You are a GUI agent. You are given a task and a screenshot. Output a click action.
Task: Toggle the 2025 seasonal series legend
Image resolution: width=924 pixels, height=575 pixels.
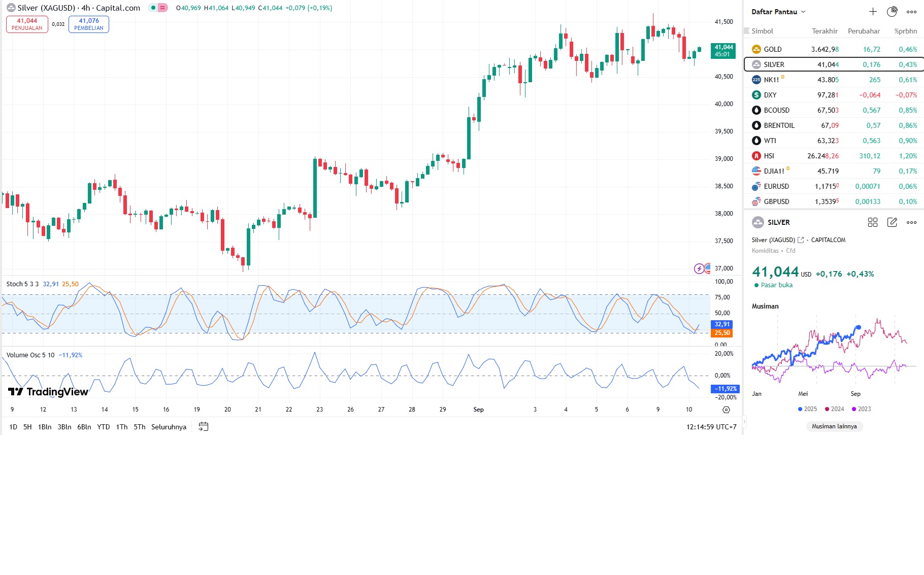coord(807,409)
